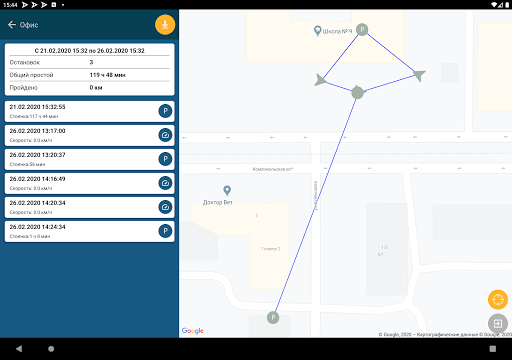Tap the speedometer icon for 26.02.2020 13:17:00
The image size is (512, 360).
tap(165, 135)
